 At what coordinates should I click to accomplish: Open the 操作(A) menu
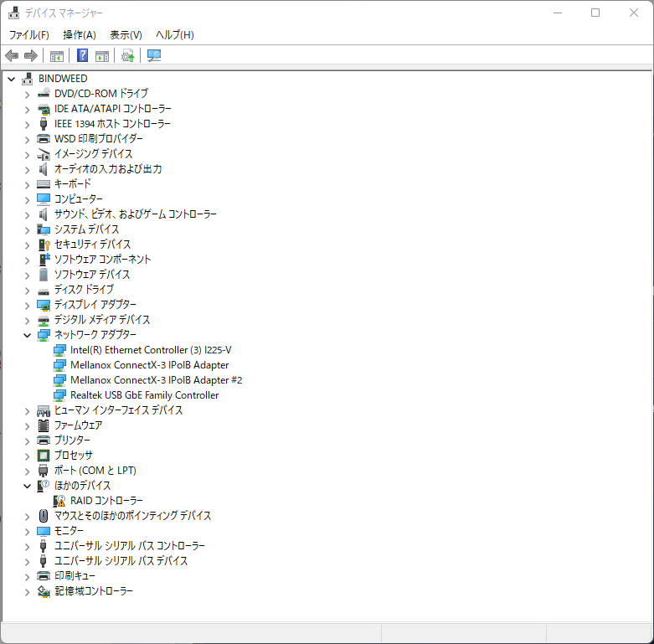80,35
